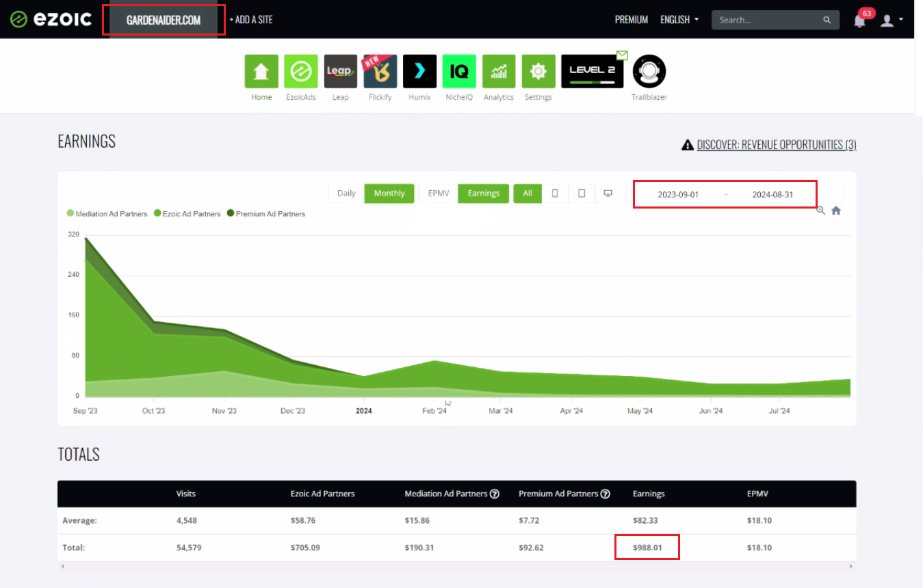
Task: Click scroll-left arrow under totals table
Action: tap(62, 566)
